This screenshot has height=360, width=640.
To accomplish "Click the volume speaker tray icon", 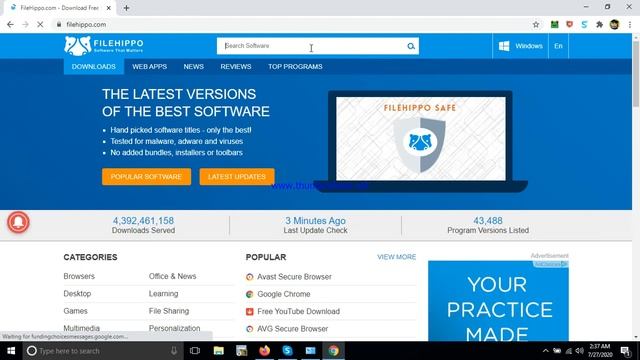I will (x=580, y=351).
